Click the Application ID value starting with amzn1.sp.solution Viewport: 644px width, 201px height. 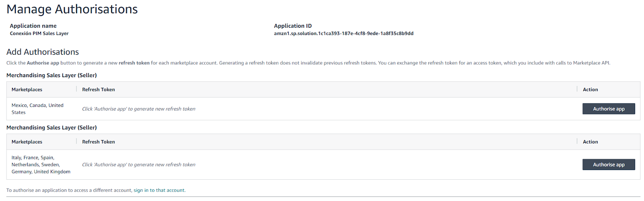(343, 34)
